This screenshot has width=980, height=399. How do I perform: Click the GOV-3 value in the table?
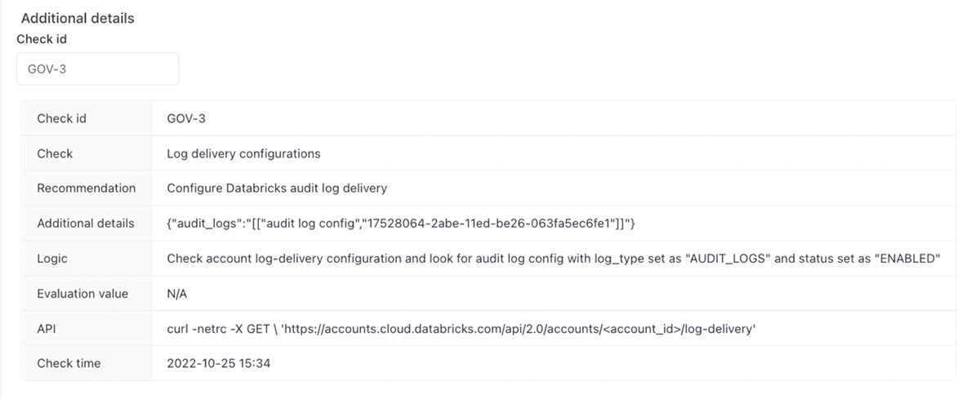[185, 118]
